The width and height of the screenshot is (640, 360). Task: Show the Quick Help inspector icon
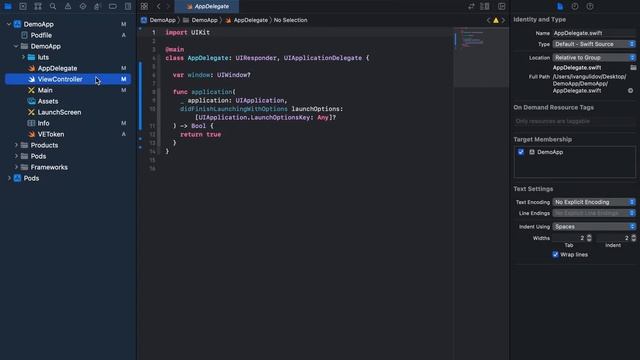(x=590, y=7)
